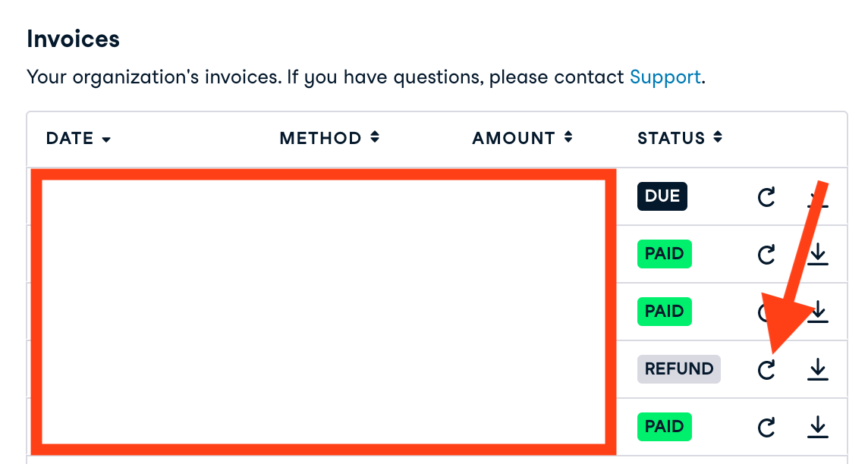Download the first PAID invoice
This screenshot has height=464, width=868.
(817, 255)
